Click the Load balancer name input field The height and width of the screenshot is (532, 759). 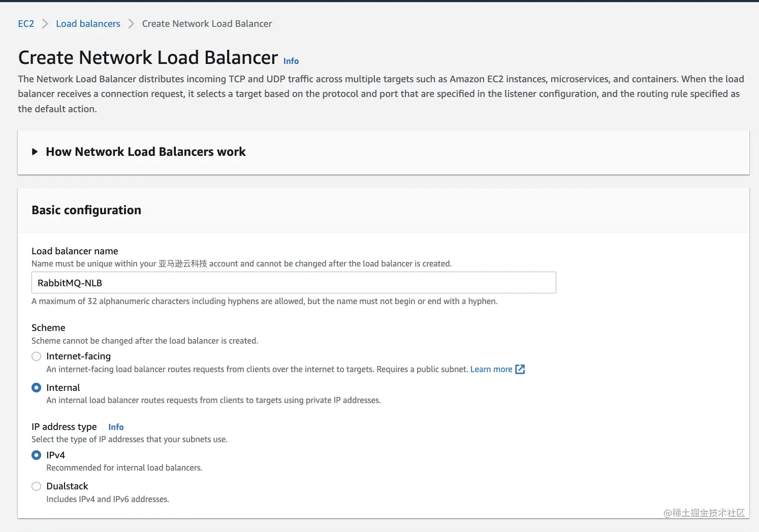click(x=294, y=283)
